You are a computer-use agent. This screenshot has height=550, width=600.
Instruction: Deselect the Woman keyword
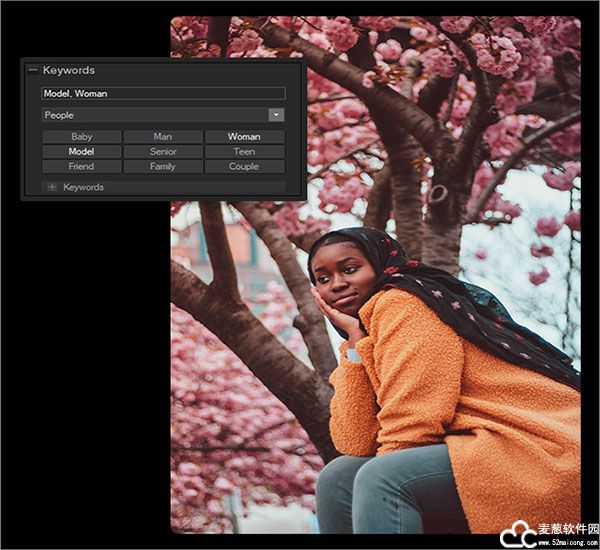point(244,137)
